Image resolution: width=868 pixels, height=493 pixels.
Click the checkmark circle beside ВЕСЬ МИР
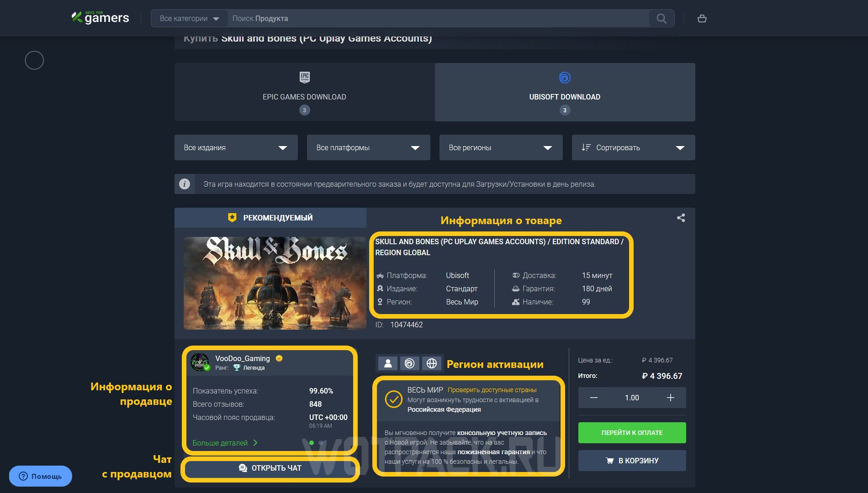(x=393, y=399)
